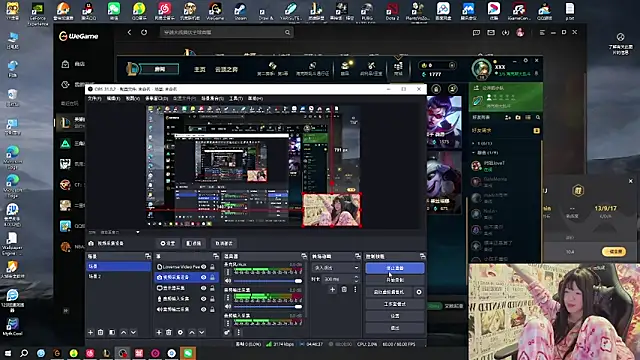The width and height of the screenshot is (640, 360).
Task: Open the OBS Tools menu
Action: click(236, 98)
